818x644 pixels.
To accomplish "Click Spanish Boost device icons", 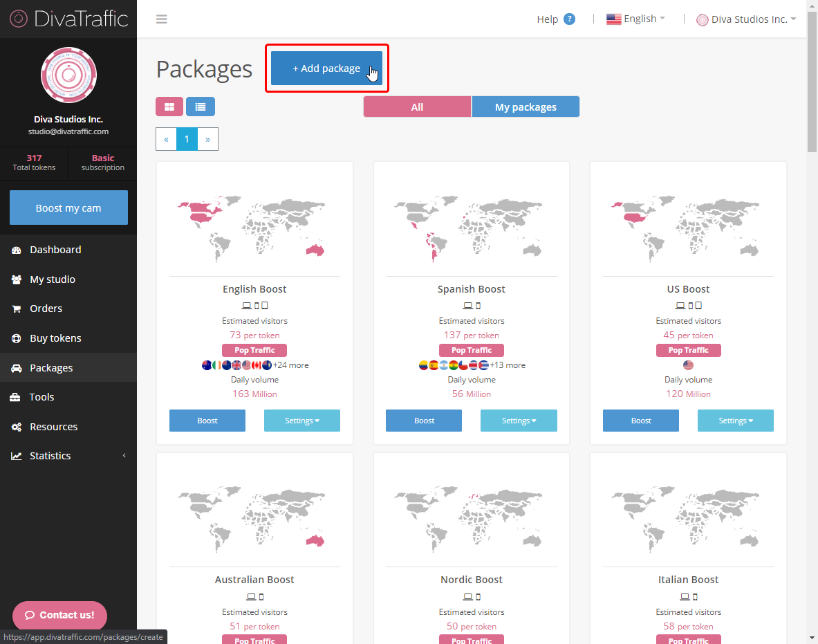I will click(x=472, y=305).
